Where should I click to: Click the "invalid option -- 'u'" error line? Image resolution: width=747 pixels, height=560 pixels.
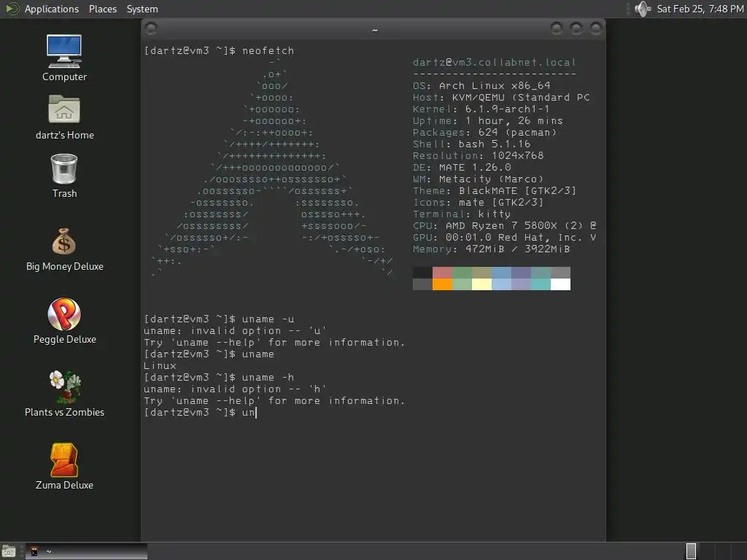pyautogui.click(x=236, y=330)
